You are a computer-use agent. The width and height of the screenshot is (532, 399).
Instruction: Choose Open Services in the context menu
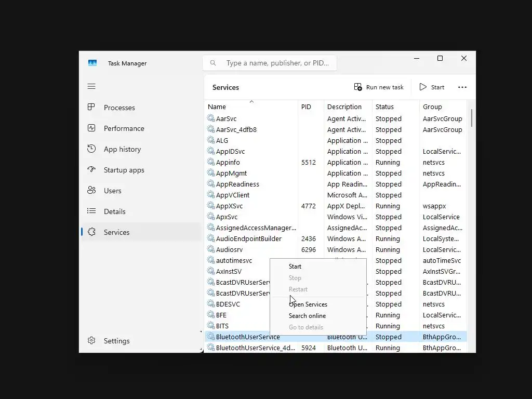tap(318, 304)
